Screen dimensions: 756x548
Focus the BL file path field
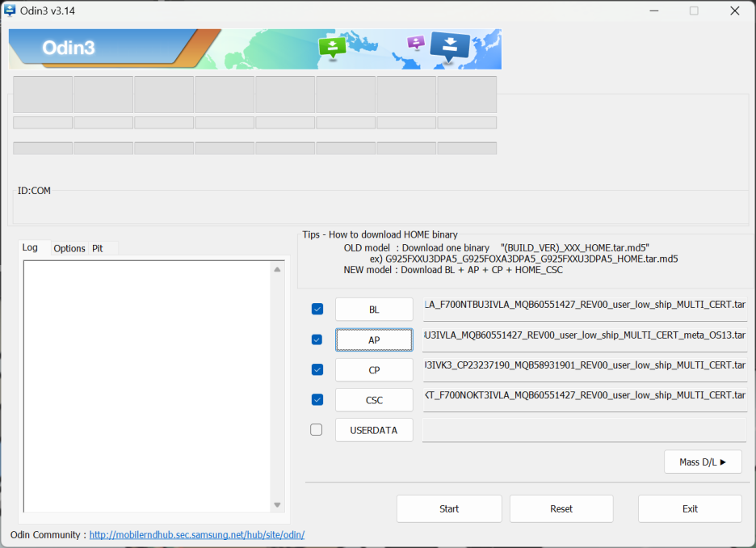pos(585,310)
